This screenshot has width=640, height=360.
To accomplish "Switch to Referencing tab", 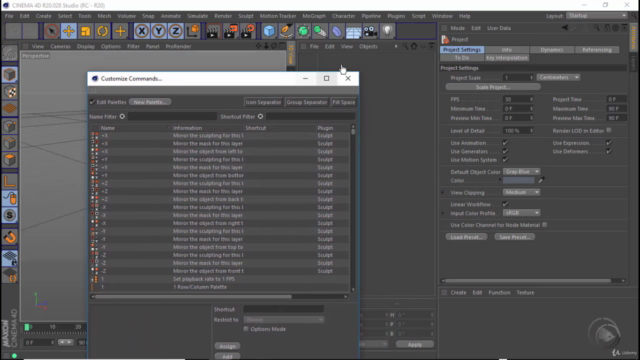I will (597, 50).
